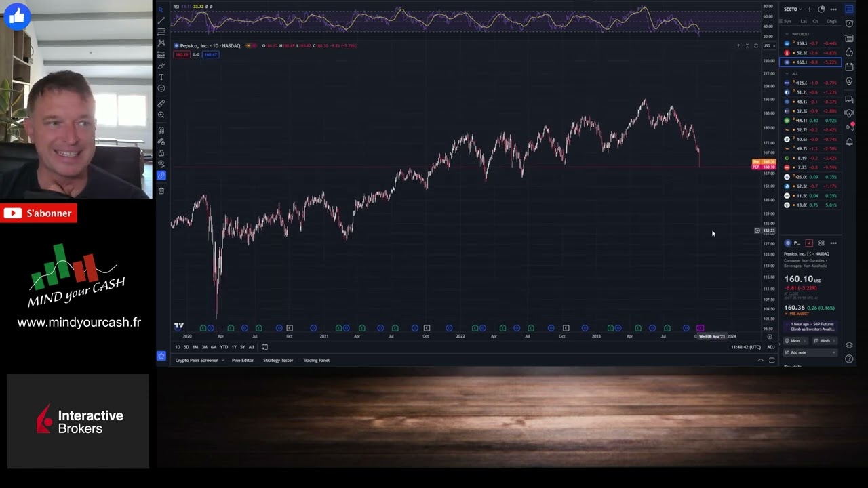The width and height of the screenshot is (868, 488).
Task: Open the notifications bell icon
Action: [849, 141]
